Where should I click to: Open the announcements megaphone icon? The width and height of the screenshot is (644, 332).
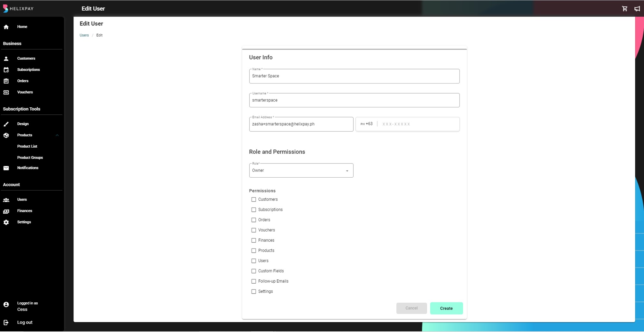pyautogui.click(x=637, y=9)
